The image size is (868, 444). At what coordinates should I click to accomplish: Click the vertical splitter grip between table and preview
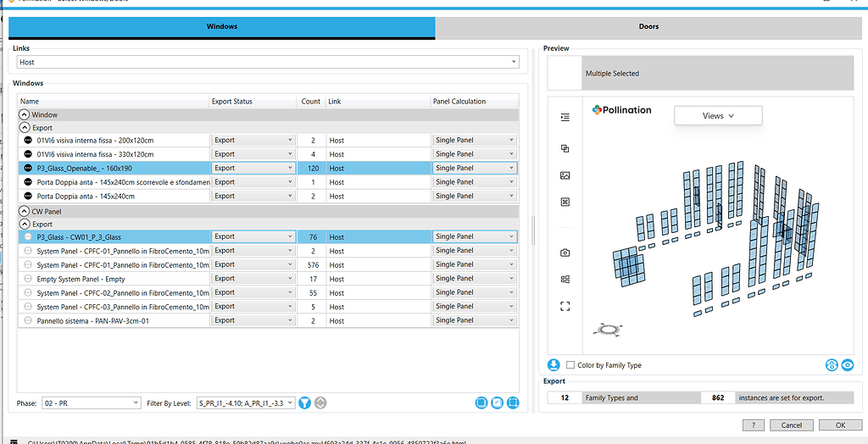tap(534, 231)
